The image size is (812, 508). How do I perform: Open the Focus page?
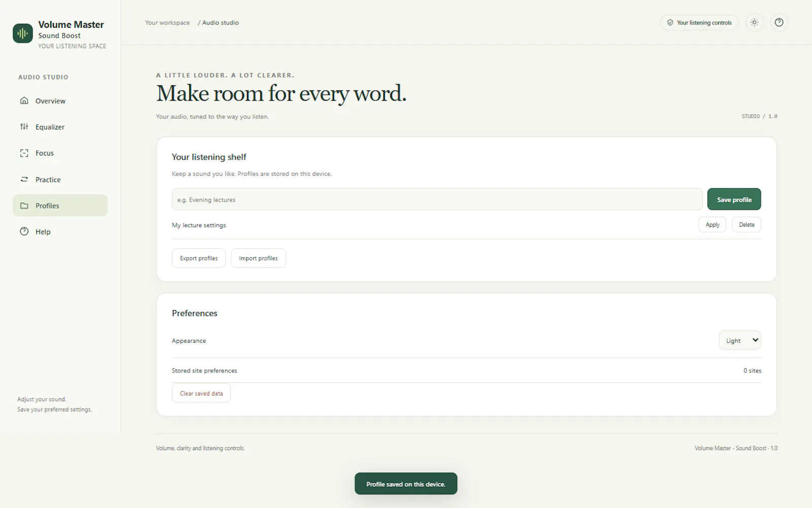coord(60,153)
